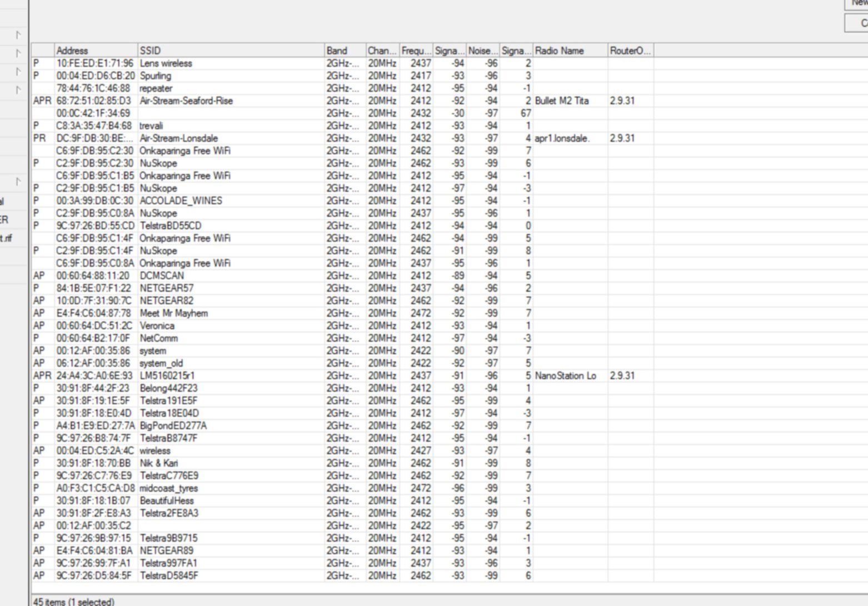Select the system_old network
The width and height of the screenshot is (868, 606).
(161, 363)
